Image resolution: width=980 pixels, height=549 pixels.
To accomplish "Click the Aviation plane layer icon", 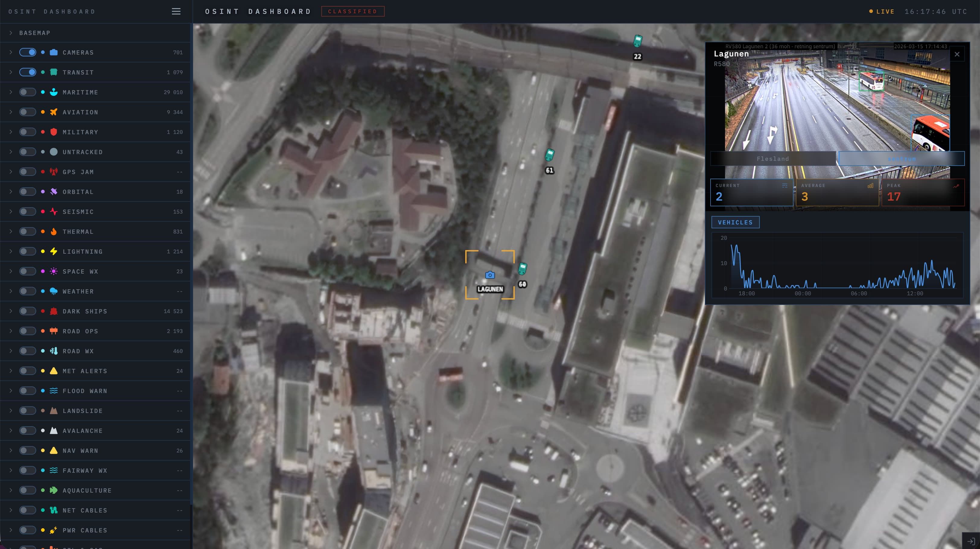I will pyautogui.click(x=54, y=112).
